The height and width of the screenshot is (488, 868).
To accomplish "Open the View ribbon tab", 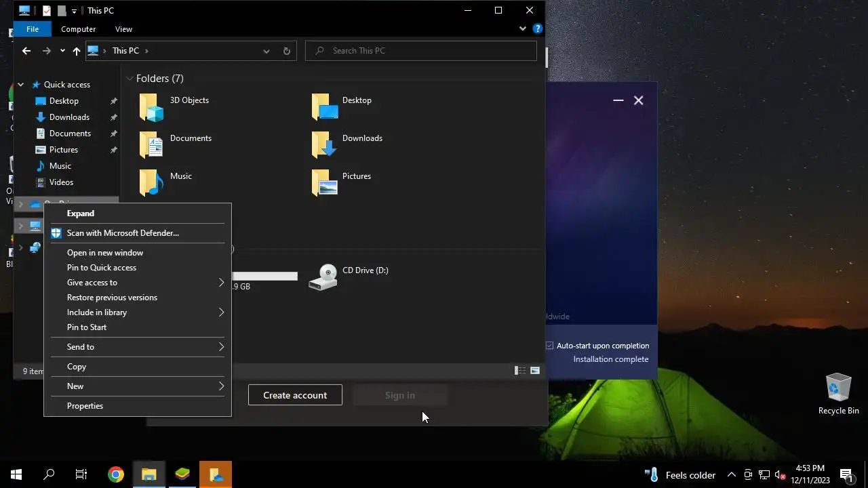I will tap(123, 29).
